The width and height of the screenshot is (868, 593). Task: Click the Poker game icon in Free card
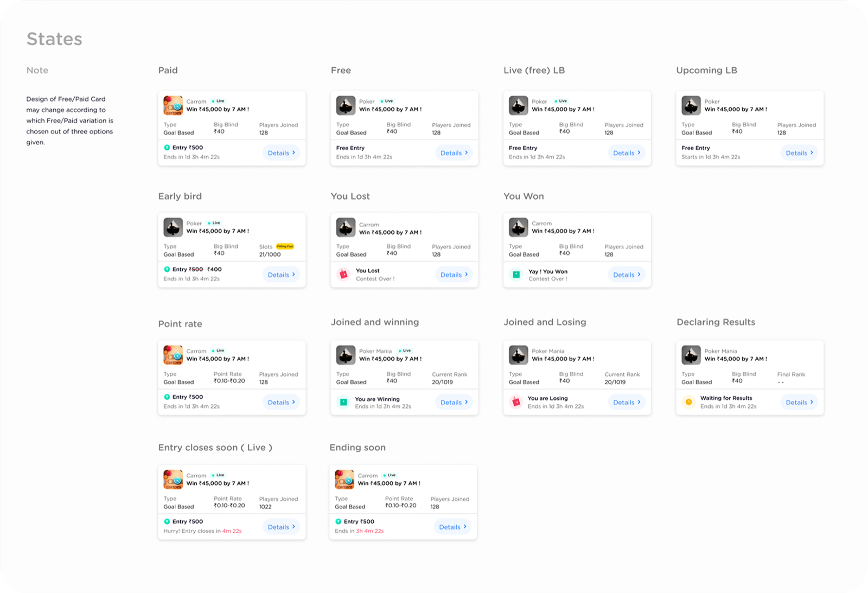[x=346, y=105]
